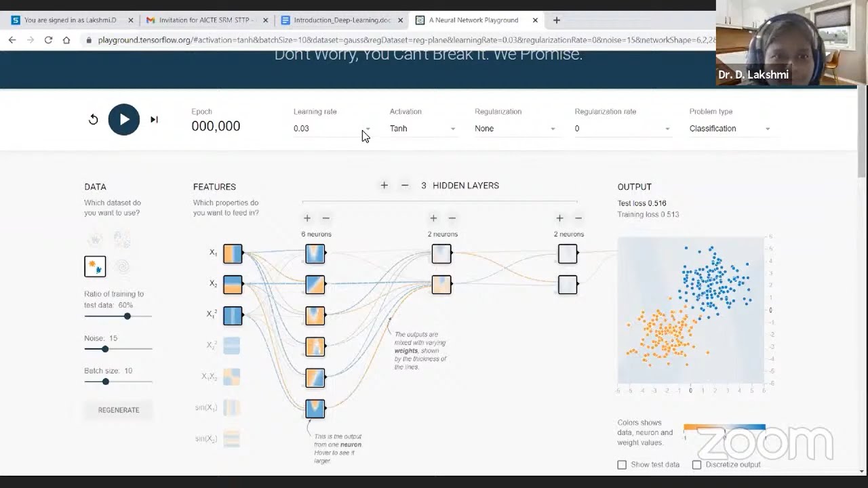
Task: Add a neuron to the second hidden layer
Action: tap(433, 218)
